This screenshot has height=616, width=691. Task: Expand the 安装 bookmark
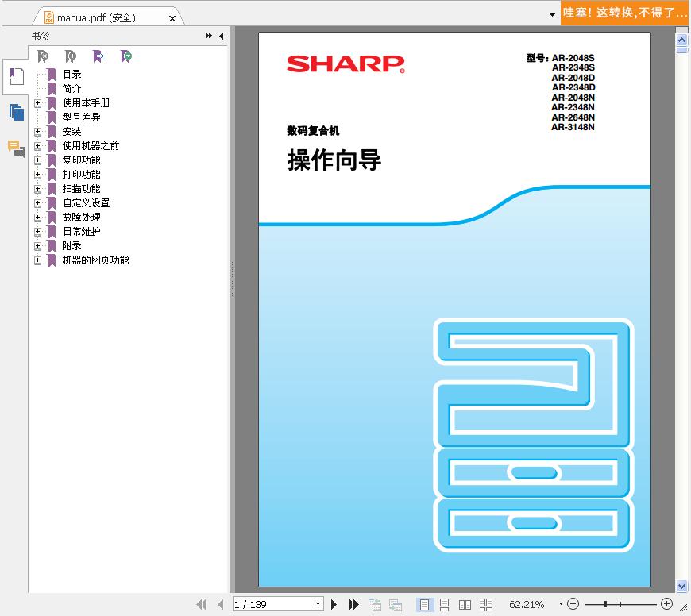pos(38,132)
